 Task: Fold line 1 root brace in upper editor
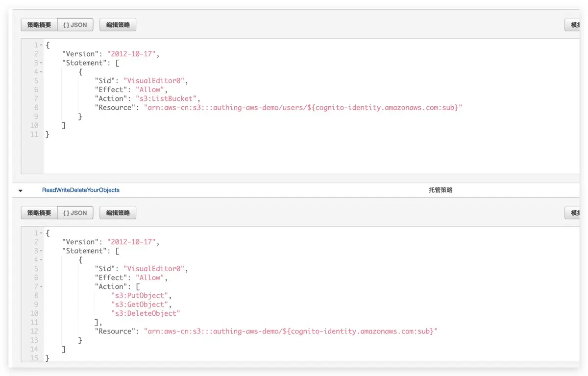(x=41, y=45)
